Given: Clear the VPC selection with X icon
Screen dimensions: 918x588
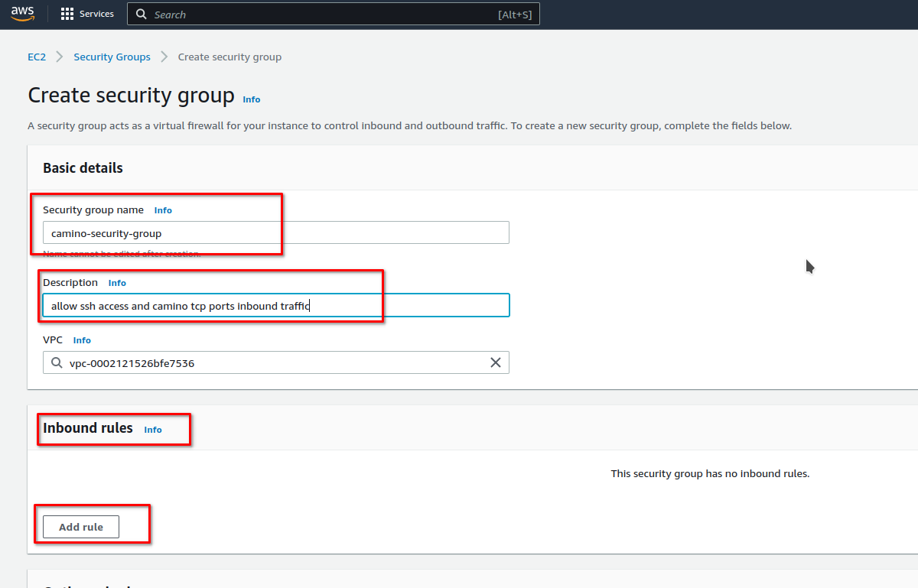Looking at the screenshot, I should tap(495, 362).
